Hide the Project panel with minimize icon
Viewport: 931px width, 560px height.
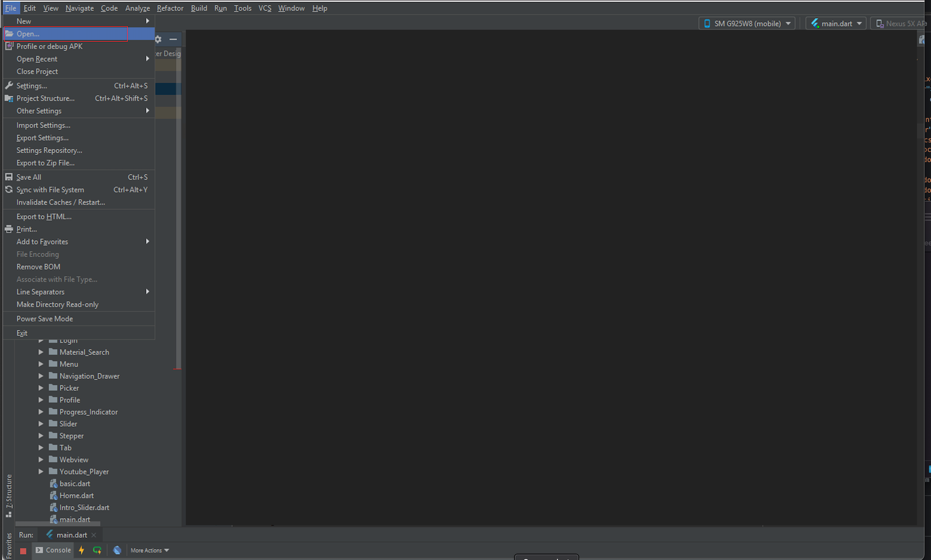(173, 39)
